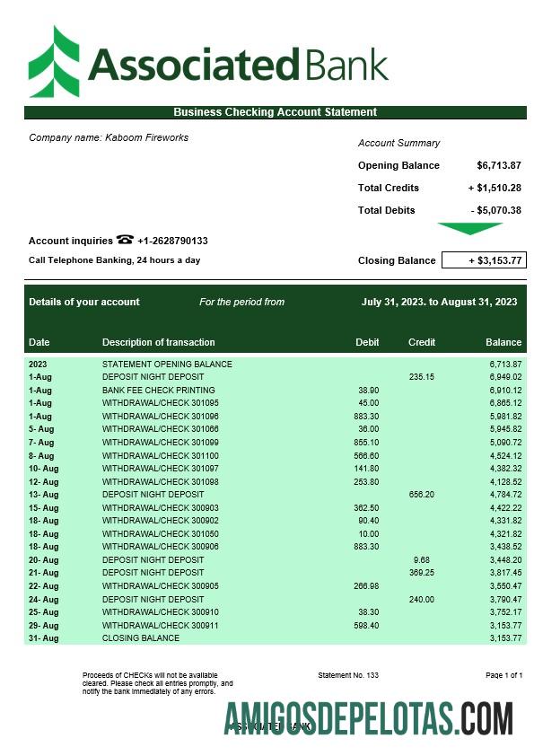This screenshot has height=756, width=534.
Task: Click the WITHDRAWAL/CHECK 301099 transaction
Action: tap(160, 442)
